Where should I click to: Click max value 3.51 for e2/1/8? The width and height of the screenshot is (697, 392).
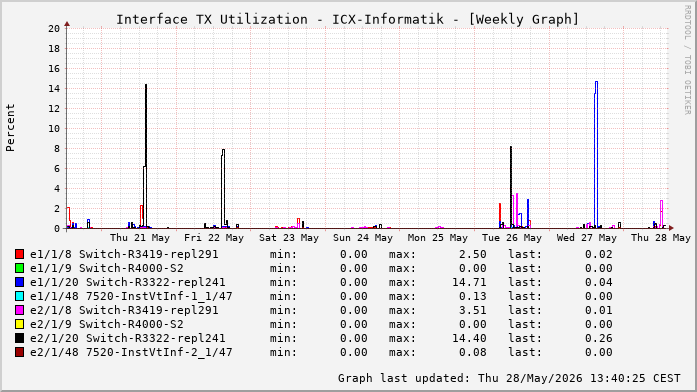click(473, 310)
